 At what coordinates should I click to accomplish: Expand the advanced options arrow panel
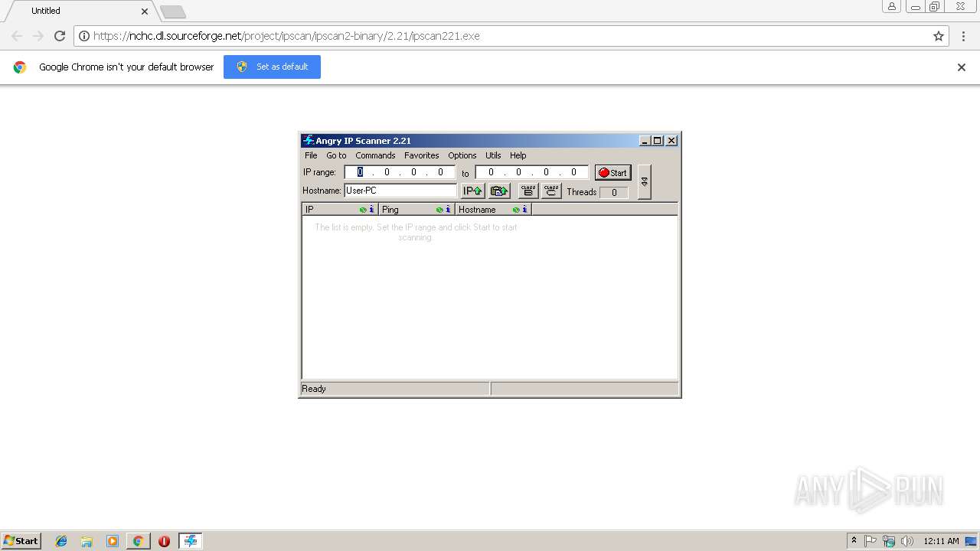645,181
